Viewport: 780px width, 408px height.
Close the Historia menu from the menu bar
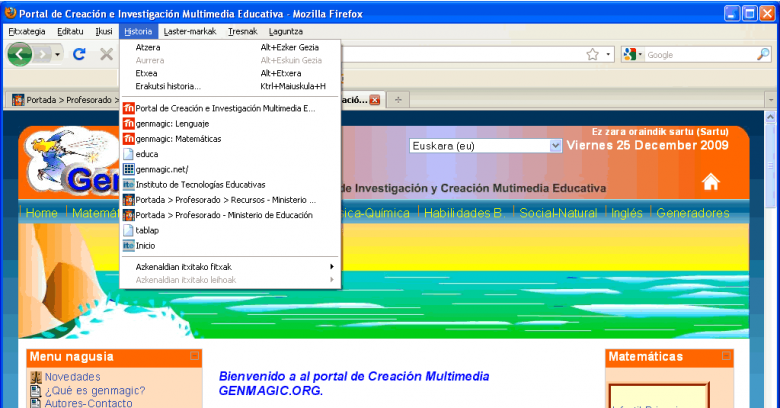138,31
